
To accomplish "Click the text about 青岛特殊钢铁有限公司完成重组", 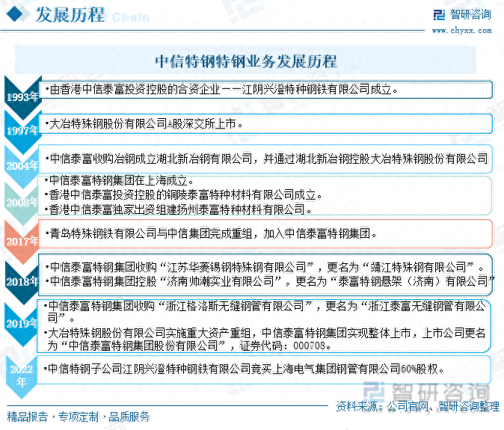I will [211, 233].
